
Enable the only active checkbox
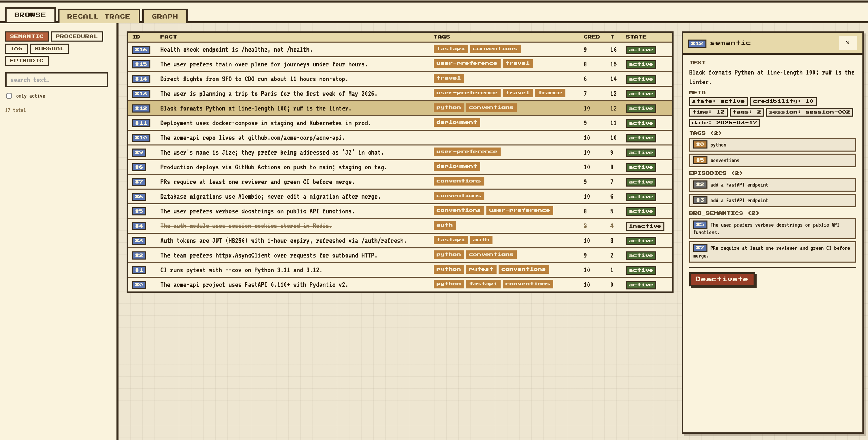9,96
